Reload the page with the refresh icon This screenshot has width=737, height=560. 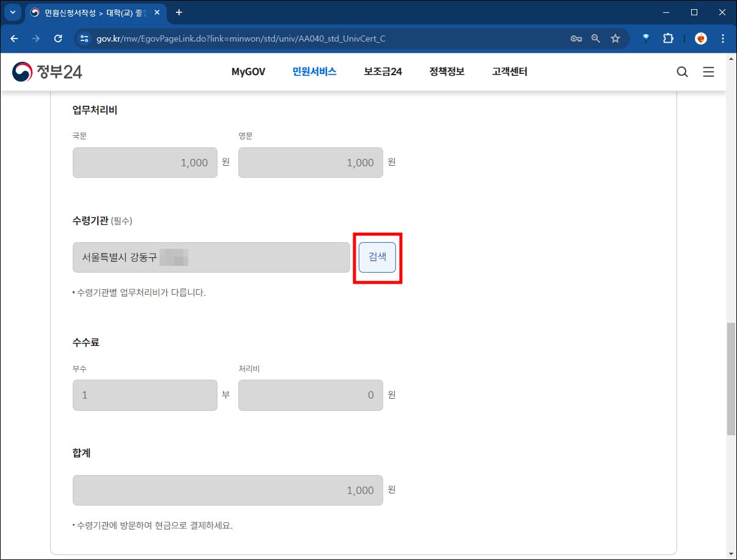pos(58,38)
